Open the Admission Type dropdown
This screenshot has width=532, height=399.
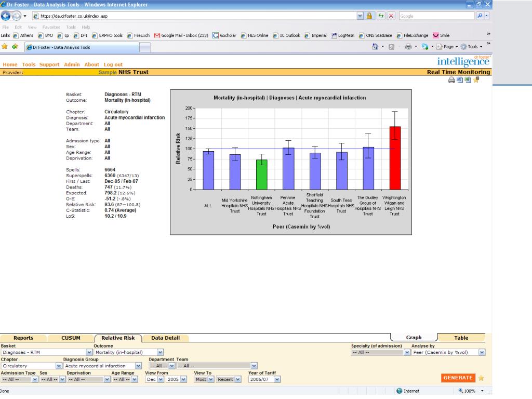point(35,379)
